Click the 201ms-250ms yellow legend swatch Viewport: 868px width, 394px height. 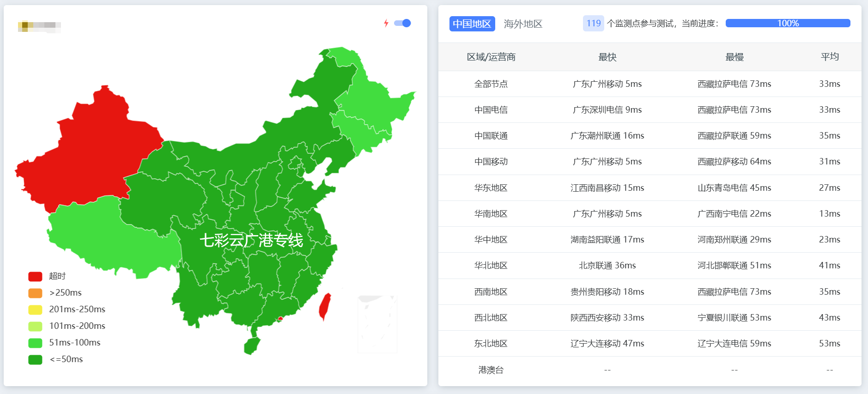click(36, 309)
